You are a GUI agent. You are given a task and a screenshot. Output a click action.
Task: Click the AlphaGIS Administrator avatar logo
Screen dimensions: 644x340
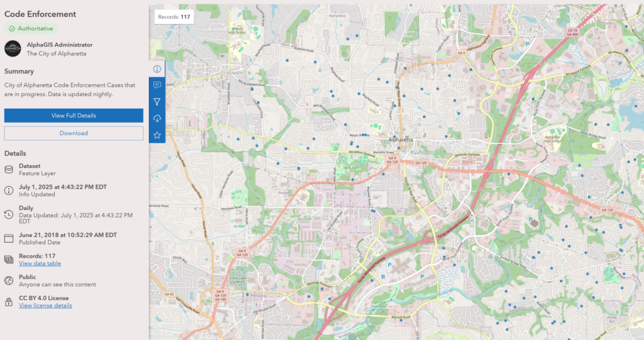[13, 49]
